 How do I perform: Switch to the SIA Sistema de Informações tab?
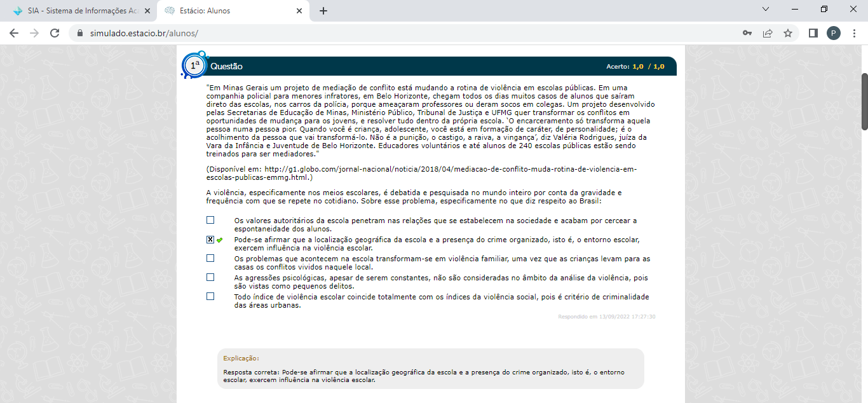pyautogui.click(x=83, y=11)
